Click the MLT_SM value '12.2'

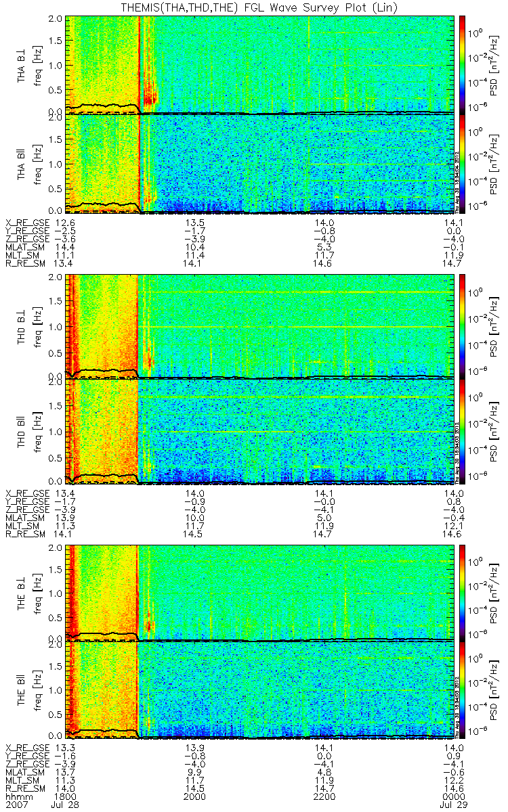[x=454, y=782]
